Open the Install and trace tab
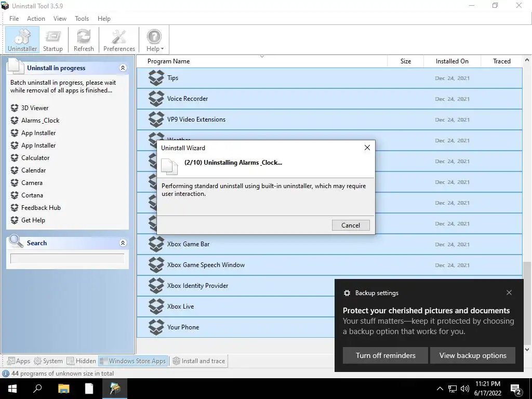Viewport: 532px width, 399px height. (x=199, y=361)
